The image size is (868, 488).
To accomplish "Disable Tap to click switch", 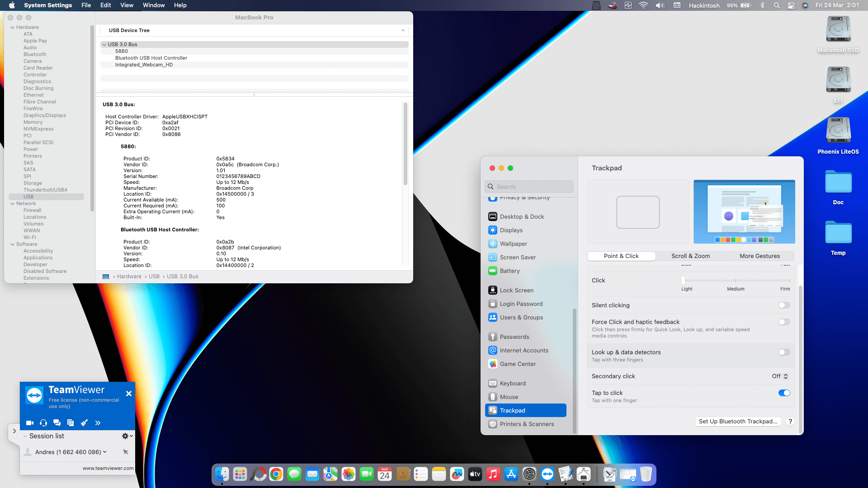I will [x=784, y=393].
